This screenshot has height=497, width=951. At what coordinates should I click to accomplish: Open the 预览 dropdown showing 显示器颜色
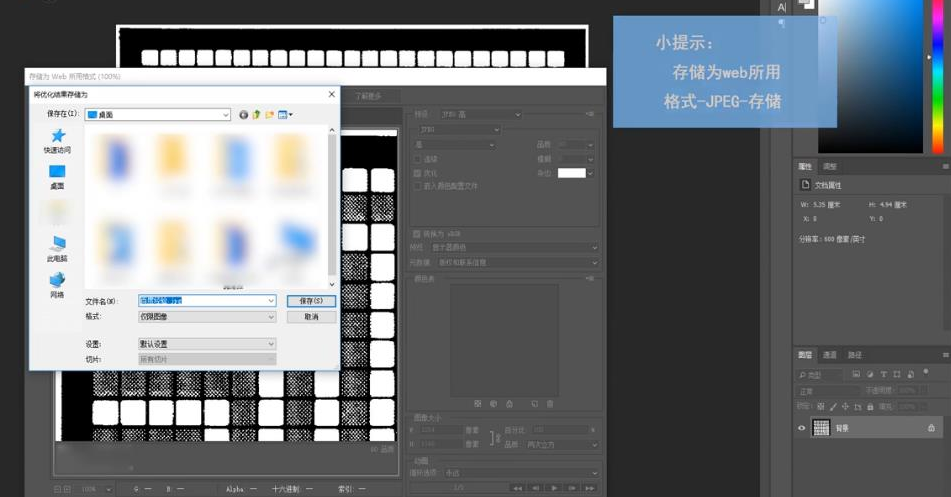[x=514, y=248]
